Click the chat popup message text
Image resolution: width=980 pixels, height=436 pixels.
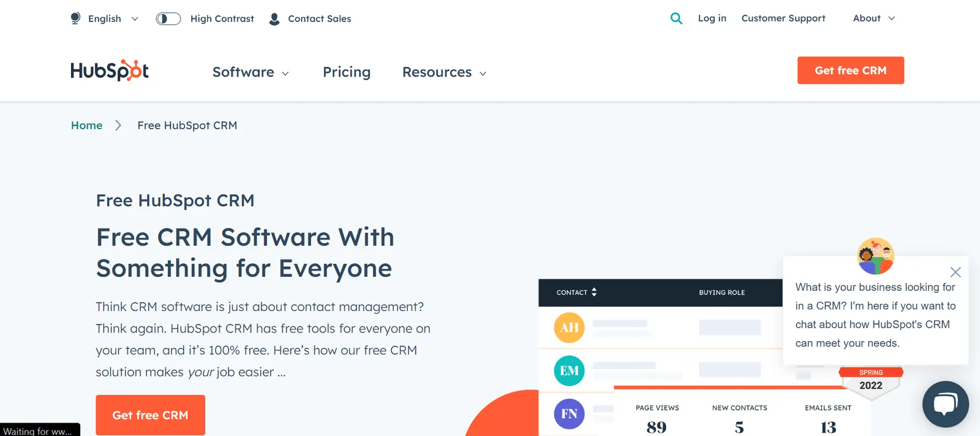pos(875,315)
